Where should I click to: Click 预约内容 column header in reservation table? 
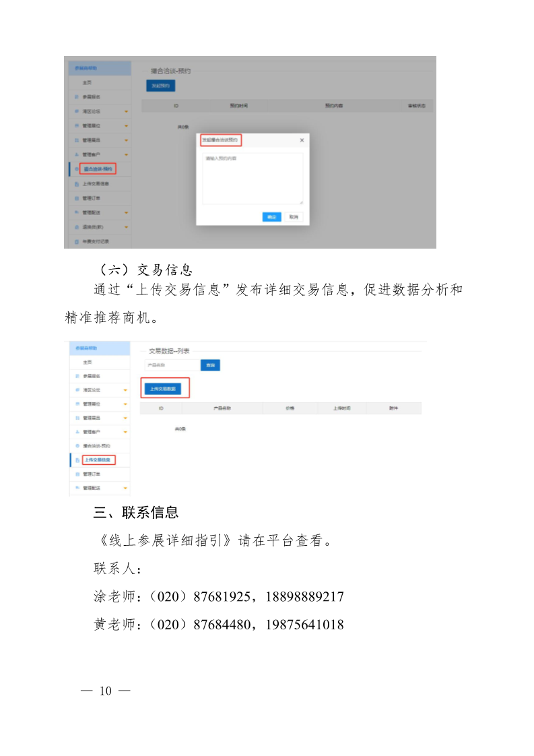[333, 106]
